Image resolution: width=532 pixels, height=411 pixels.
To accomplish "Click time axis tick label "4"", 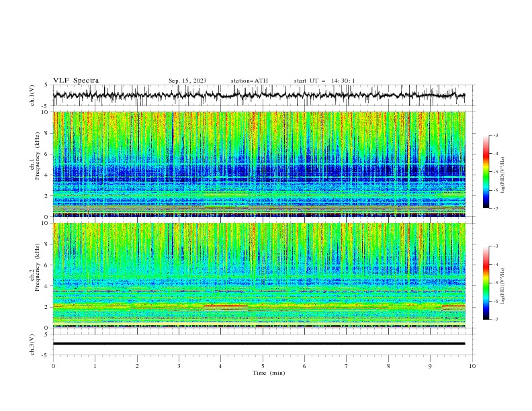I will pyautogui.click(x=221, y=366).
